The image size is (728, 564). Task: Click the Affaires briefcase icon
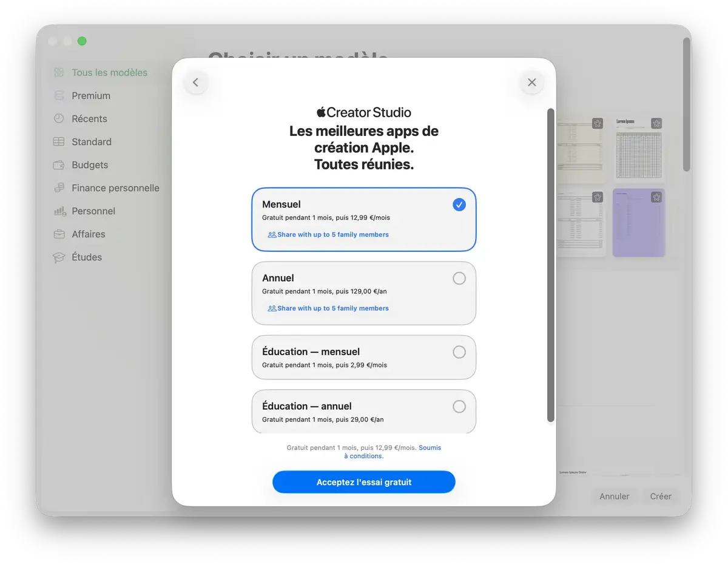point(59,234)
